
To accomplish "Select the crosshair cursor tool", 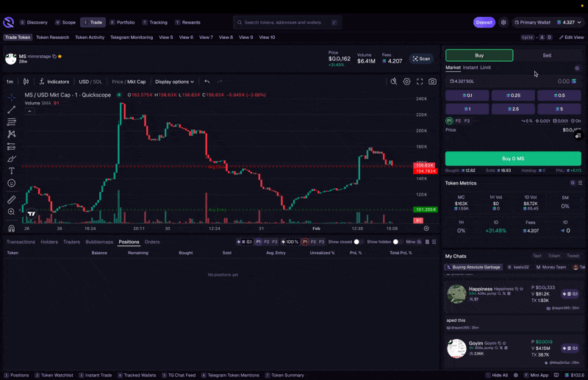I will point(12,98).
